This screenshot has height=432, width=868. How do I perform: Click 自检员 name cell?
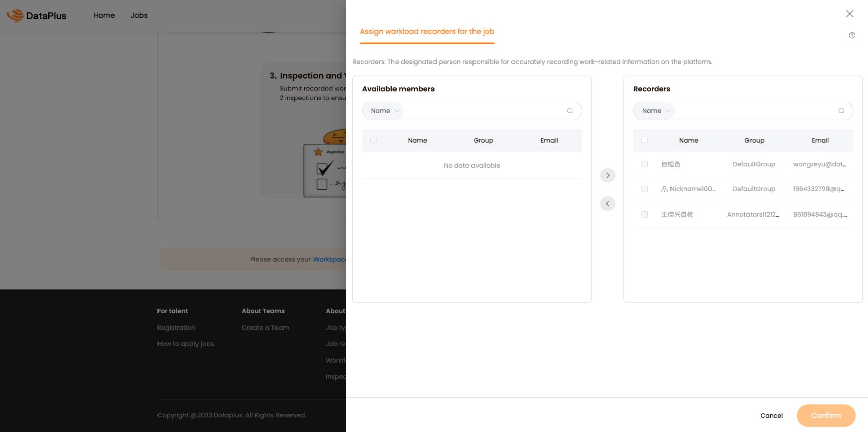point(670,164)
